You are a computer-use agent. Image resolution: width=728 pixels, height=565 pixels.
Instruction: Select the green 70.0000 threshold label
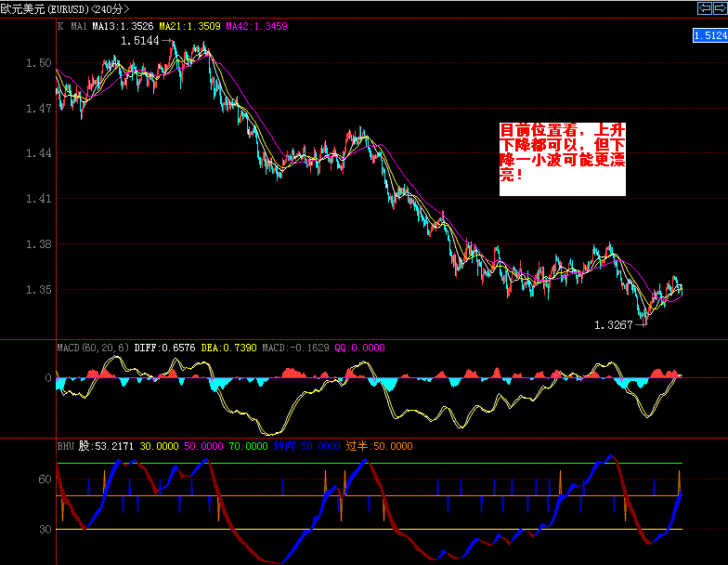(249, 446)
